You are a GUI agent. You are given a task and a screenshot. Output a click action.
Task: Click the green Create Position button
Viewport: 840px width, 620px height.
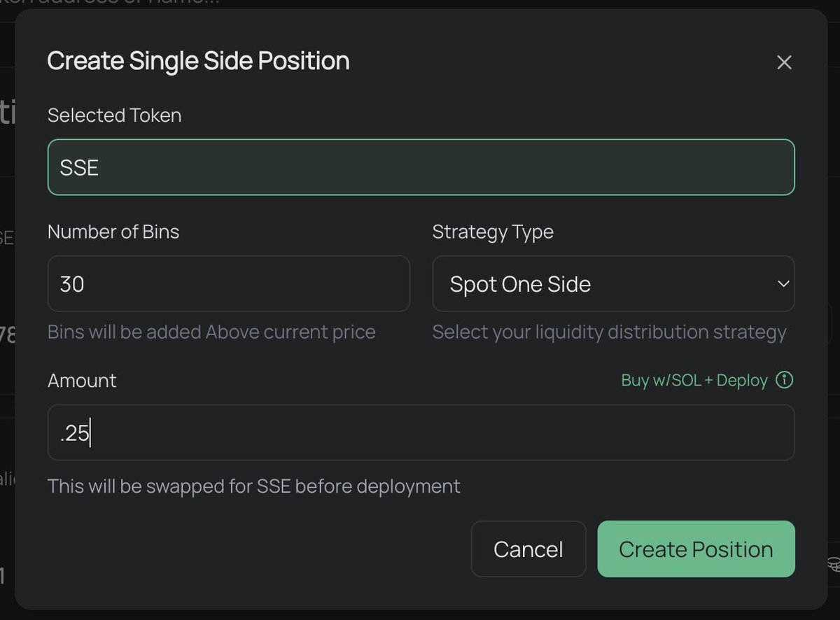696,549
